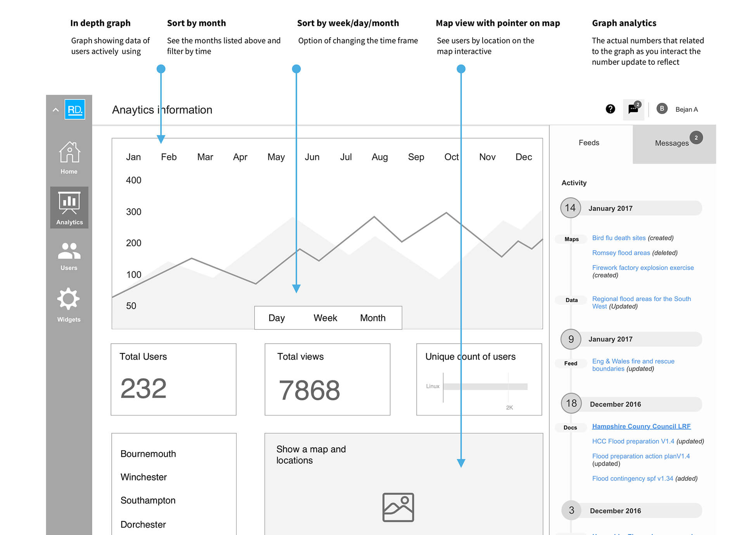Screen dimensions: 756x535
Task: Switch to the Messages tab
Action: (671, 143)
